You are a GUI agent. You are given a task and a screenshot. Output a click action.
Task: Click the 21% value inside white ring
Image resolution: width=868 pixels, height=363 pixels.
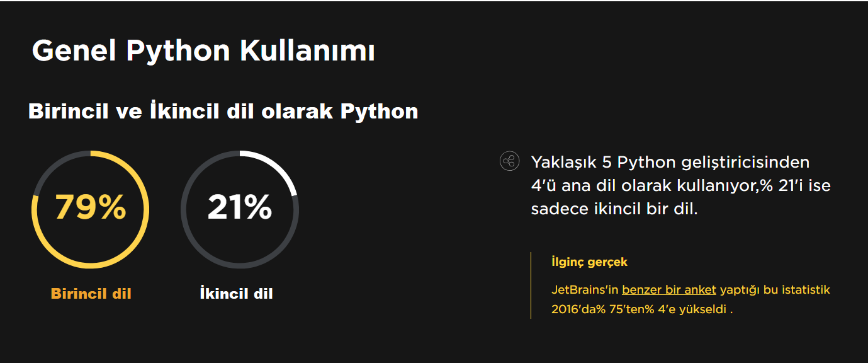(x=240, y=207)
